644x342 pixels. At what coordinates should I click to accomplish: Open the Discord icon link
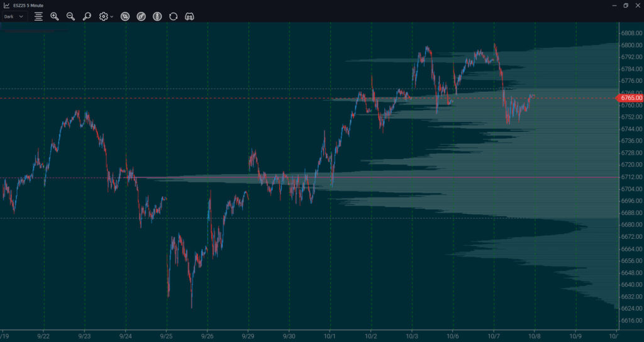pos(189,16)
